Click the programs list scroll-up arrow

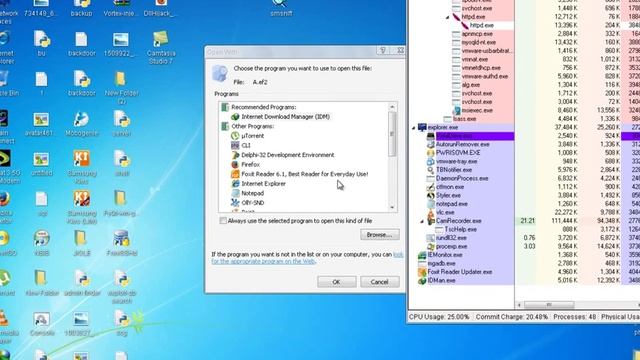point(392,107)
